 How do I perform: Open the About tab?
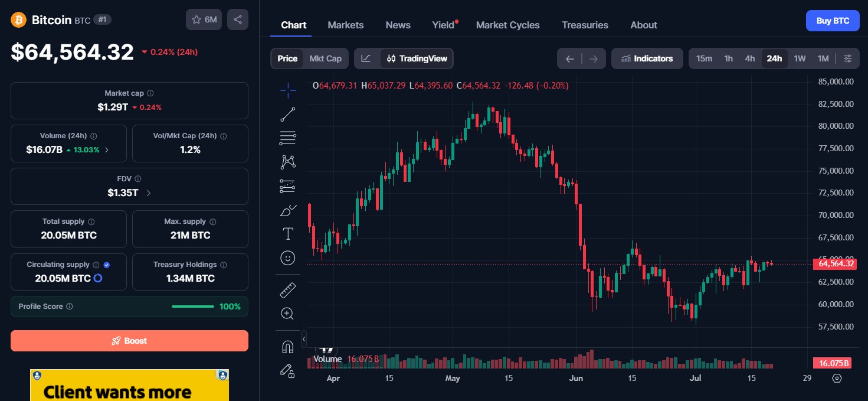pos(644,25)
